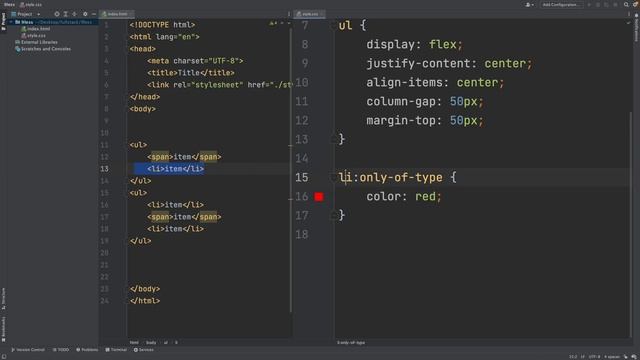Click the li:only-of-type breadcrumb below editor
The image size is (640, 360).
click(351, 342)
